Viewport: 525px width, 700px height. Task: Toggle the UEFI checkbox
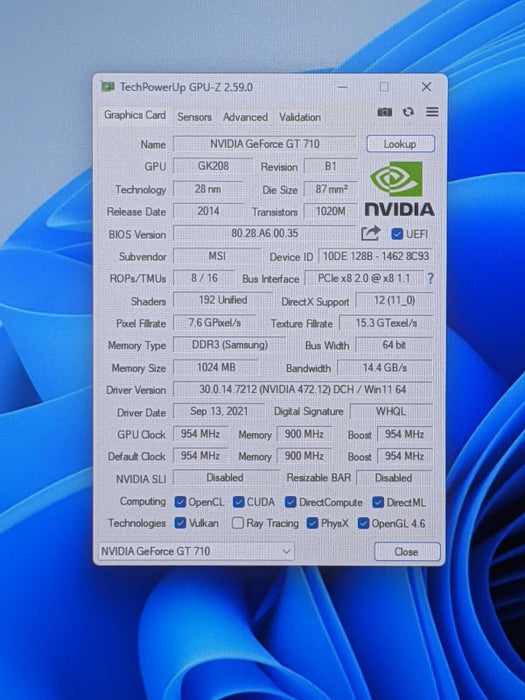(x=396, y=234)
